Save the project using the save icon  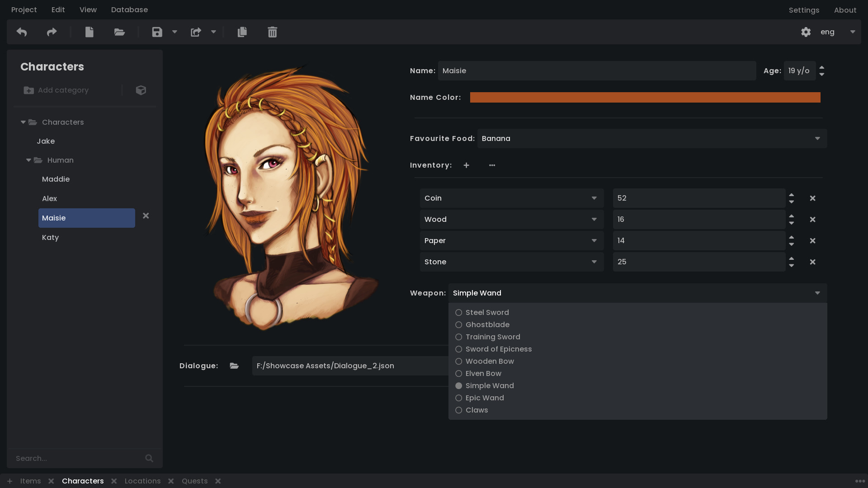tap(156, 32)
